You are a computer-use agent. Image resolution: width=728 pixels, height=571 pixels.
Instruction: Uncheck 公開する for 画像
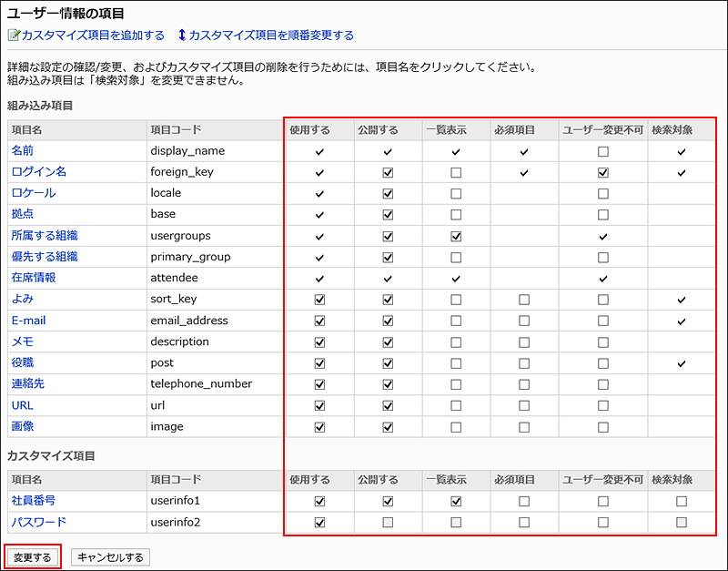[x=388, y=427]
